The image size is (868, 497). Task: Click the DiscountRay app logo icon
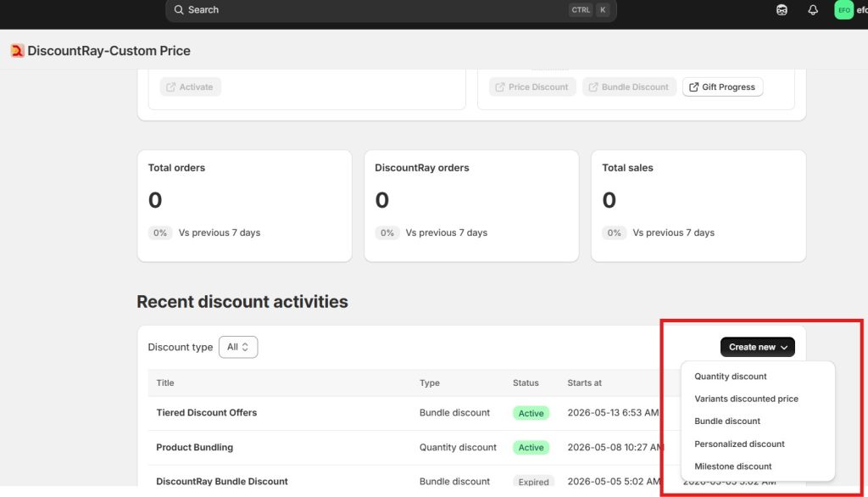tap(18, 50)
